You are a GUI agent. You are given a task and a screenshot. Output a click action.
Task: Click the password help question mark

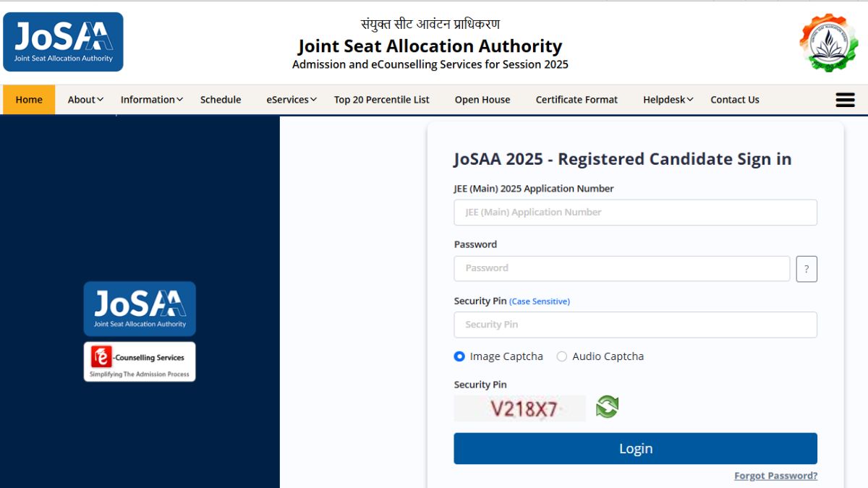point(807,268)
